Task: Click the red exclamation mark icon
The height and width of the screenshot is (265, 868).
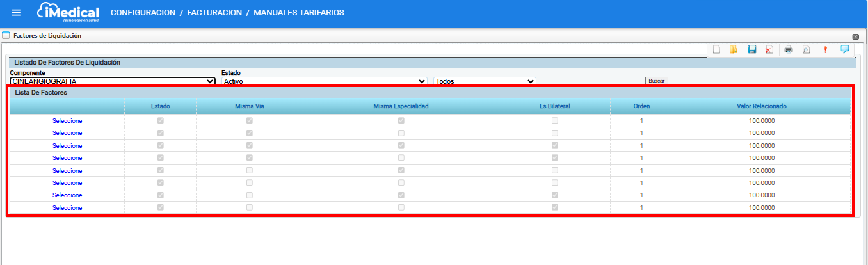Action: (826, 49)
